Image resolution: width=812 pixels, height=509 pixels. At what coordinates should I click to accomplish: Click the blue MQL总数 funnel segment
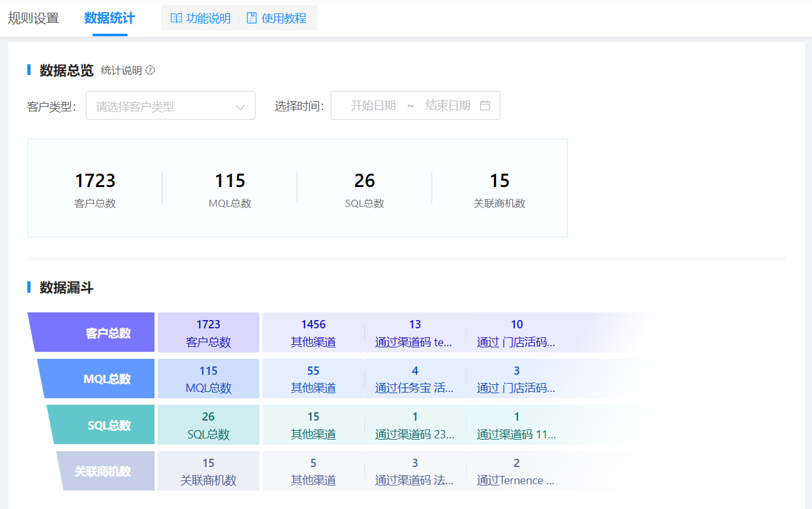100,379
